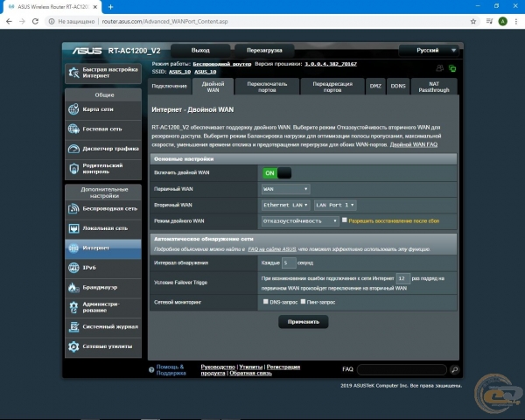Screen dimensions: 525x420
Task: Click the Parental Control lock icon
Action: [73, 169]
